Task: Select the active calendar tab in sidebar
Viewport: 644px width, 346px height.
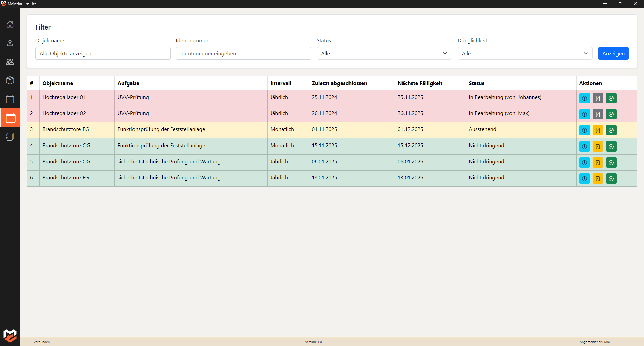Action: tap(10, 118)
